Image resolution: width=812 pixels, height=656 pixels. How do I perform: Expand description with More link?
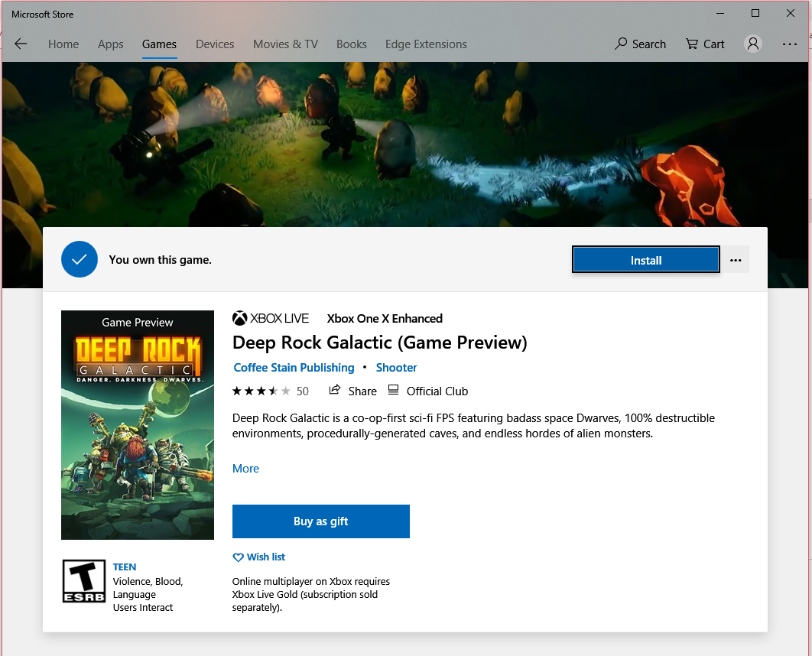[245, 469]
